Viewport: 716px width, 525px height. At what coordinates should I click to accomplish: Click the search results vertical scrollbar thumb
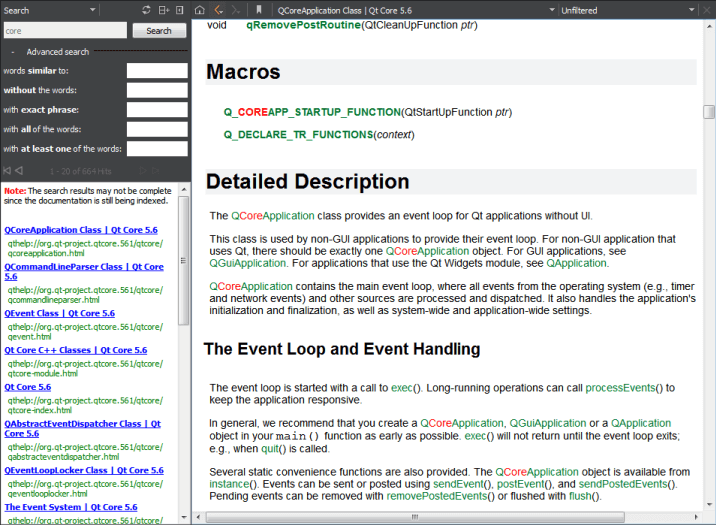(183, 261)
